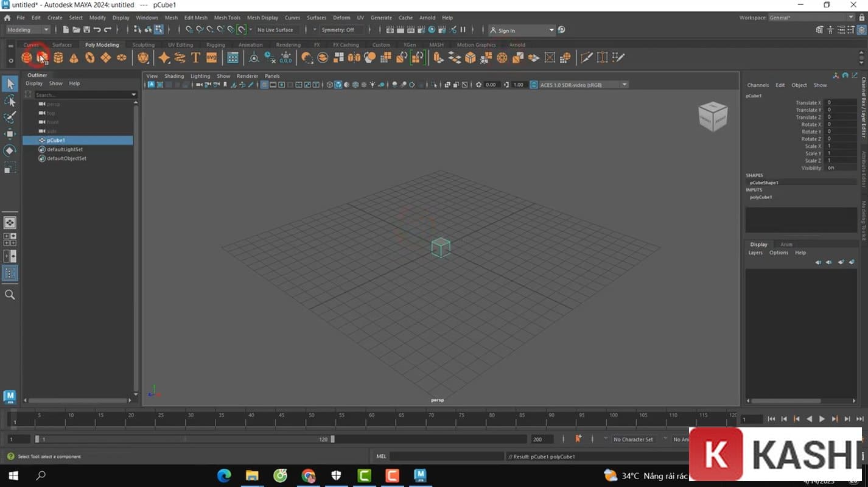The width and height of the screenshot is (868, 487).
Task: Open the Modeling menu set dropdown
Action: click(28, 30)
